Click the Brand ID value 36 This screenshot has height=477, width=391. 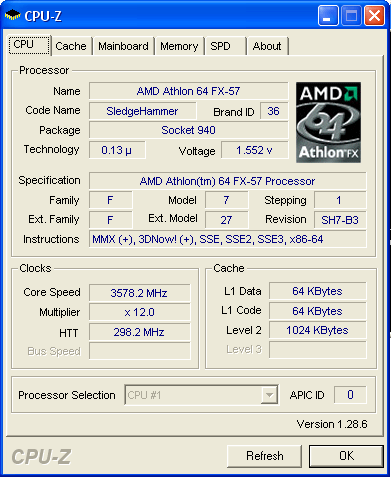coord(274,111)
